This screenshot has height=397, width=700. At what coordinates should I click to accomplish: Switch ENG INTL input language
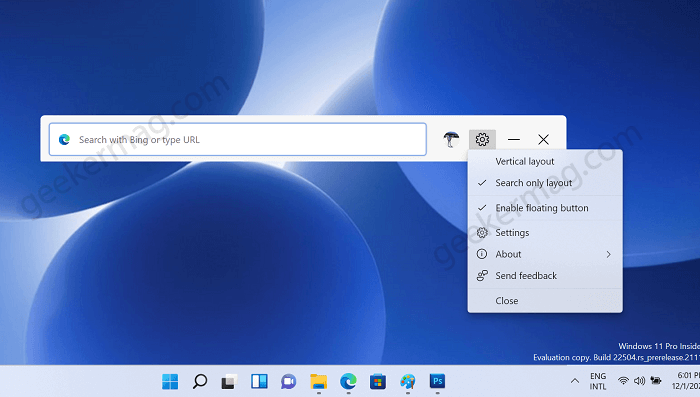coord(598,381)
